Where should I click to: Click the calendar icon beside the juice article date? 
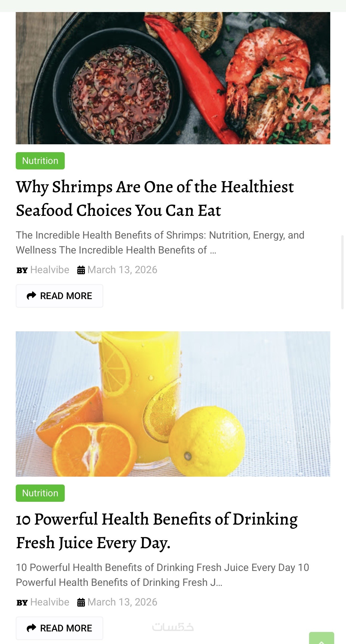(x=81, y=602)
